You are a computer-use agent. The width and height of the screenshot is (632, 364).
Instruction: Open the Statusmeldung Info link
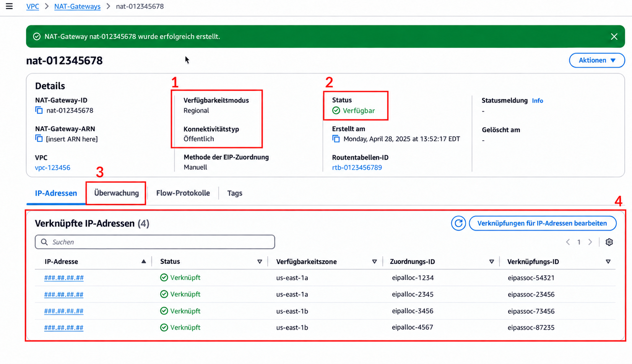[x=538, y=101]
